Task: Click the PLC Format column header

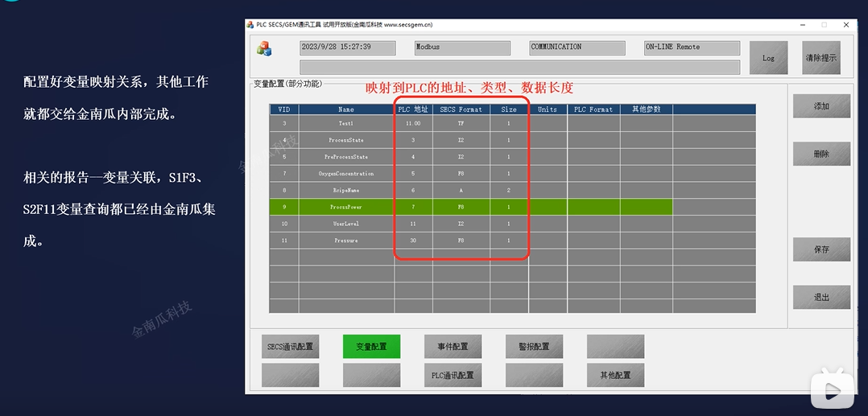Action: tap(593, 109)
